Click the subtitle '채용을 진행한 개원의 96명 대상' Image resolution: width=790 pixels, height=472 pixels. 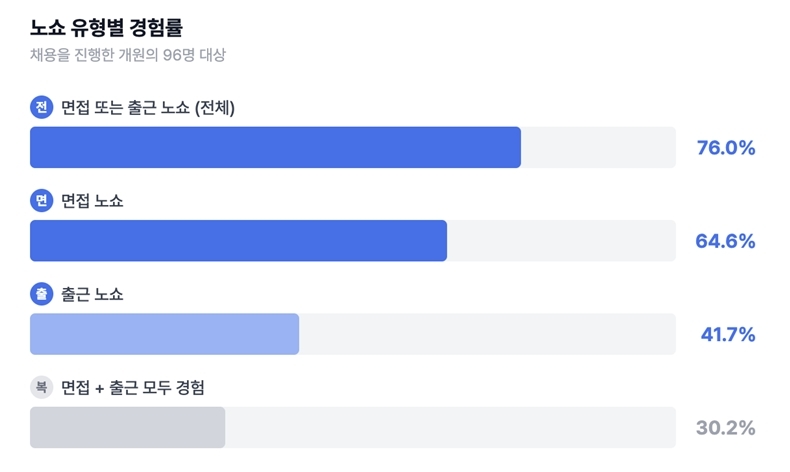coord(128,55)
